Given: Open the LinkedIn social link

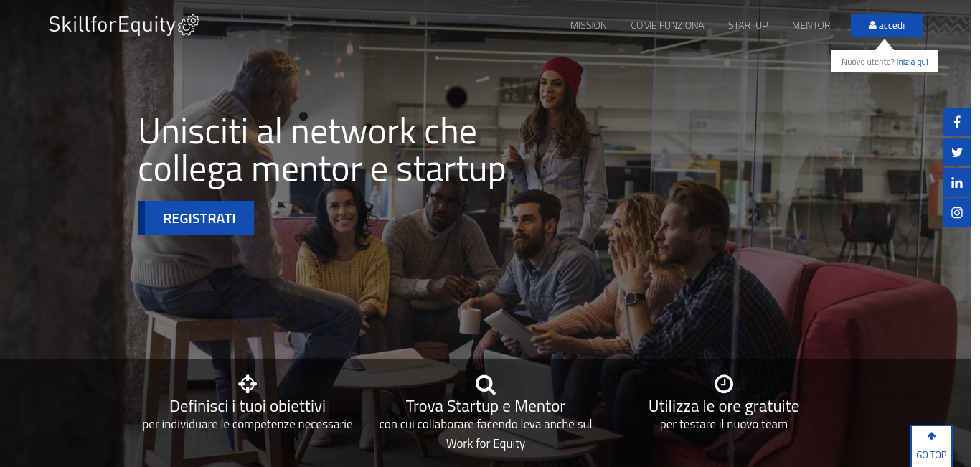Looking at the screenshot, I should click(x=957, y=183).
